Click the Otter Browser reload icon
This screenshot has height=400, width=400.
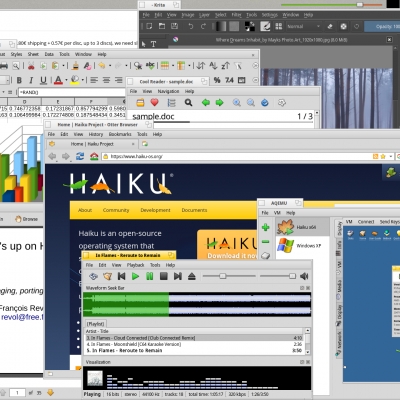[80, 156]
